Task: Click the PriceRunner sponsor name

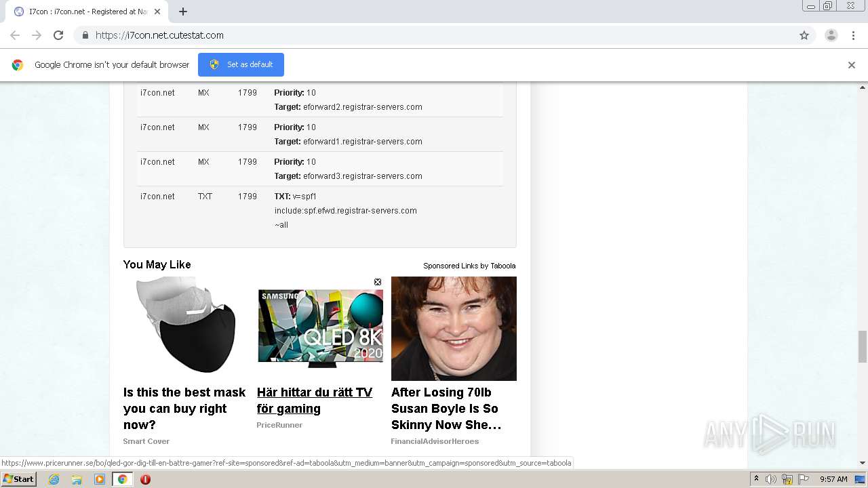Action: point(279,425)
